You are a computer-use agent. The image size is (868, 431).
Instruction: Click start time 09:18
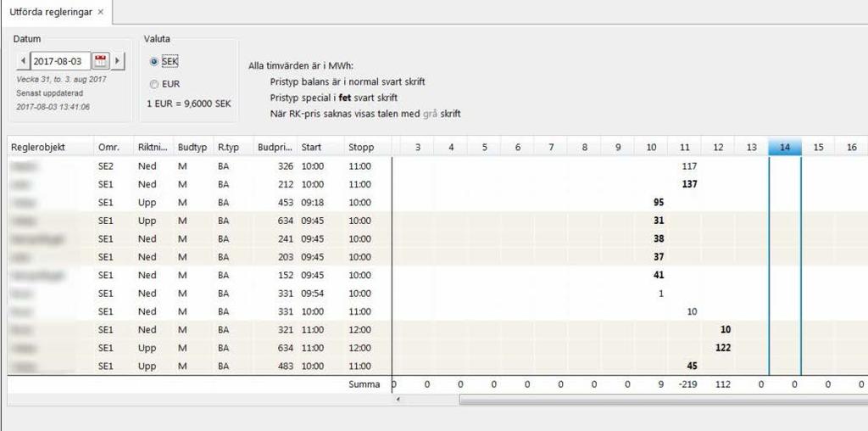pos(313,202)
